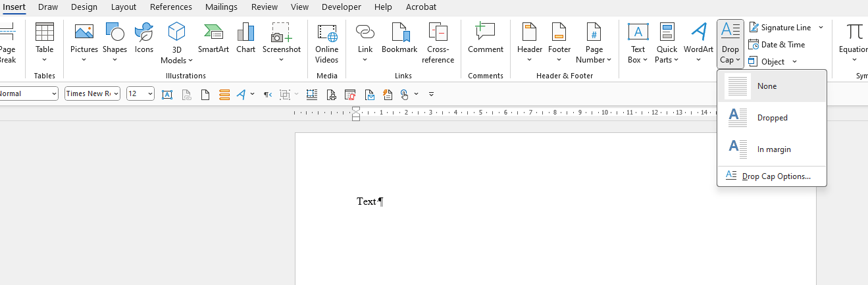Click the first line indent marker on ruler
Screen dimensions: 868x285
(x=356, y=109)
